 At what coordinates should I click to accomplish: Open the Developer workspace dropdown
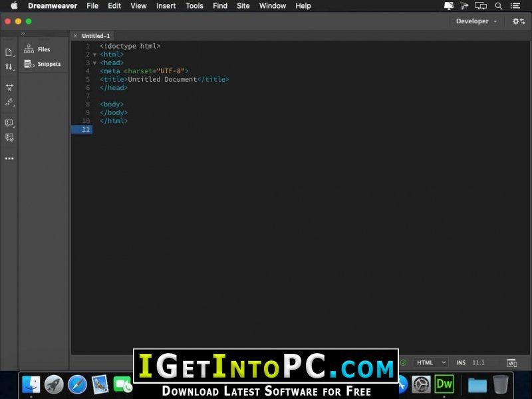(476, 21)
